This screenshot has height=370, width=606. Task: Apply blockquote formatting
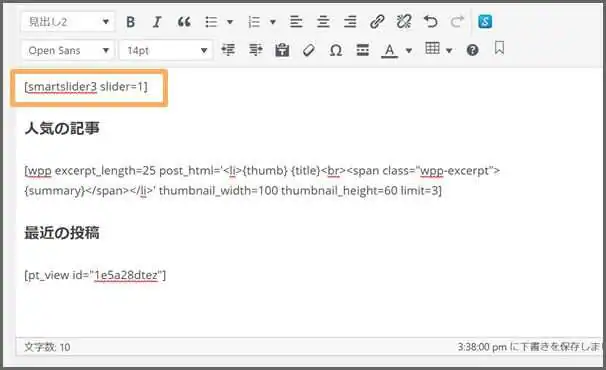[184, 22]
